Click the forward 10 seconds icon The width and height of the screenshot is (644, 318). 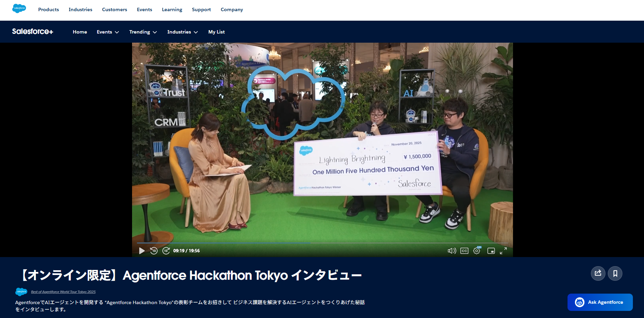pyautogui.click(x=166, y=251)
